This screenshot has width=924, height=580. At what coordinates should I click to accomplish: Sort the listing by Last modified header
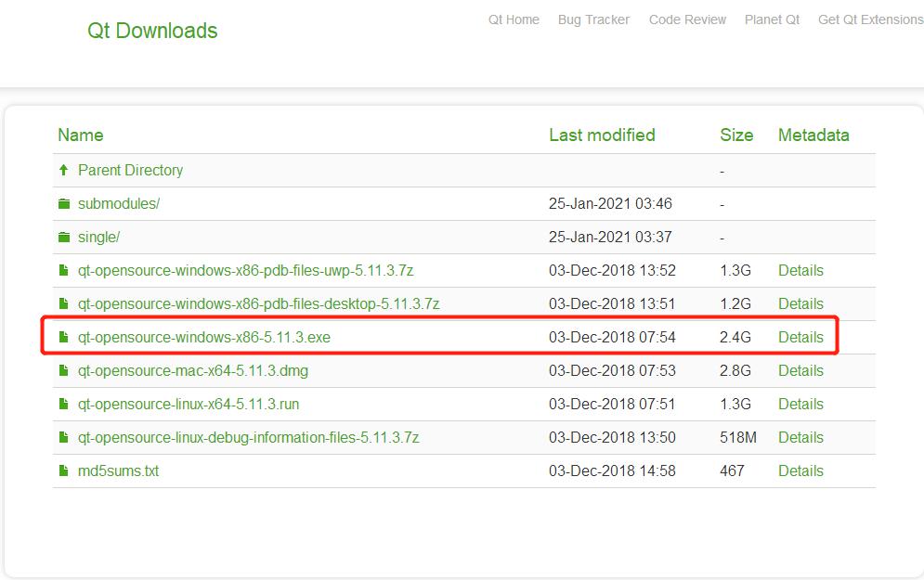[602, 135]
